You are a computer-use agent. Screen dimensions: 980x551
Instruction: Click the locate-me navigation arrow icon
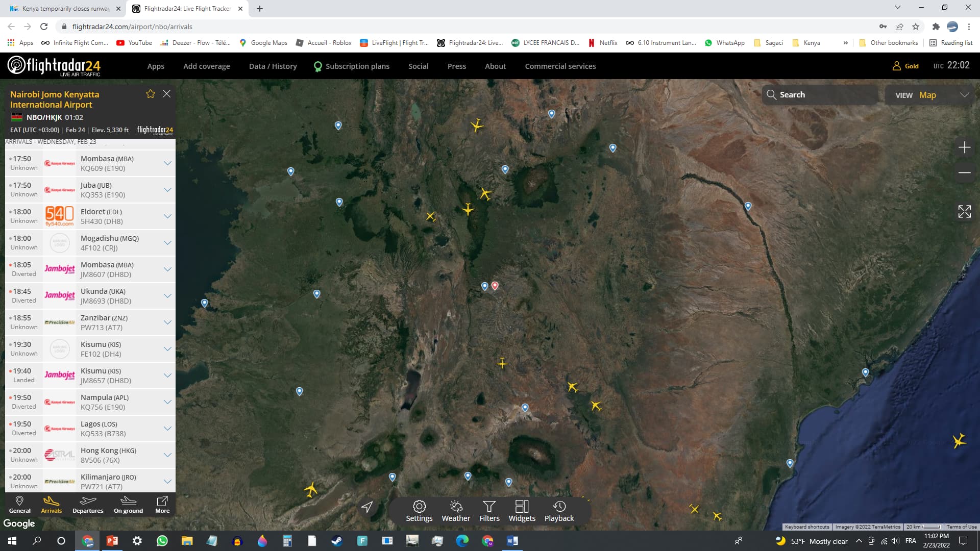coord(367,507)
